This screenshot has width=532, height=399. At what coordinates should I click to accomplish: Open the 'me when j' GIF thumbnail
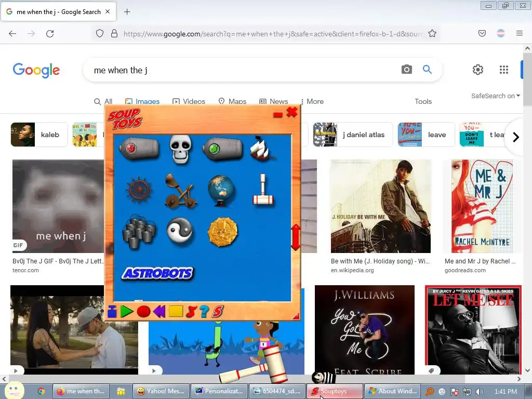(58, 206)
